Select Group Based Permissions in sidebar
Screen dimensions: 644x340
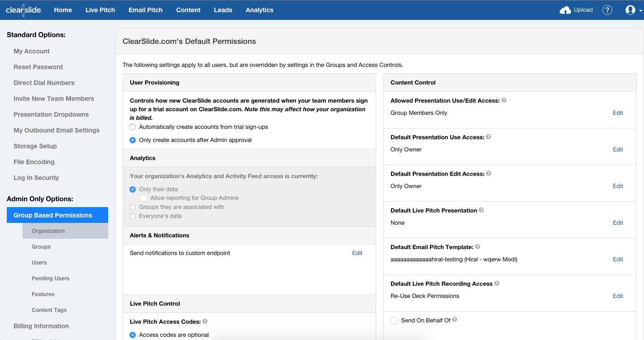coord(57,215)
